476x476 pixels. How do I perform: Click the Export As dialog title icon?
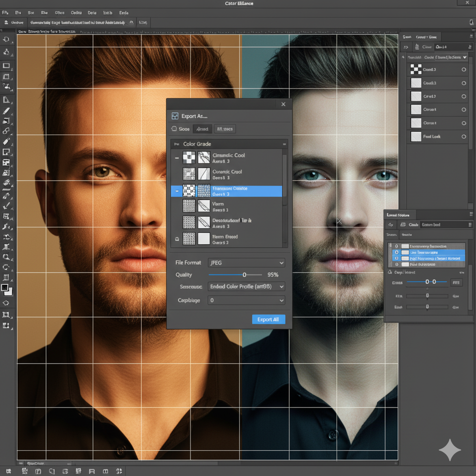coord(175,116)
